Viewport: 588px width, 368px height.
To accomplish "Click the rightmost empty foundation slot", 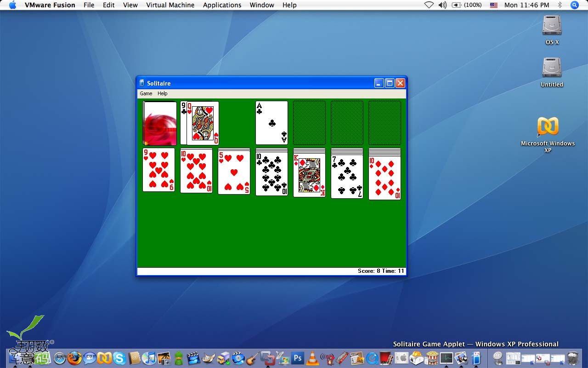I will tap(384, 123).
